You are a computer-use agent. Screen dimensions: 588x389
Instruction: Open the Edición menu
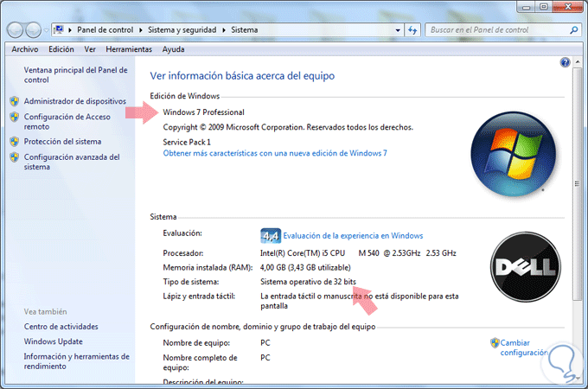pos(61,49)
